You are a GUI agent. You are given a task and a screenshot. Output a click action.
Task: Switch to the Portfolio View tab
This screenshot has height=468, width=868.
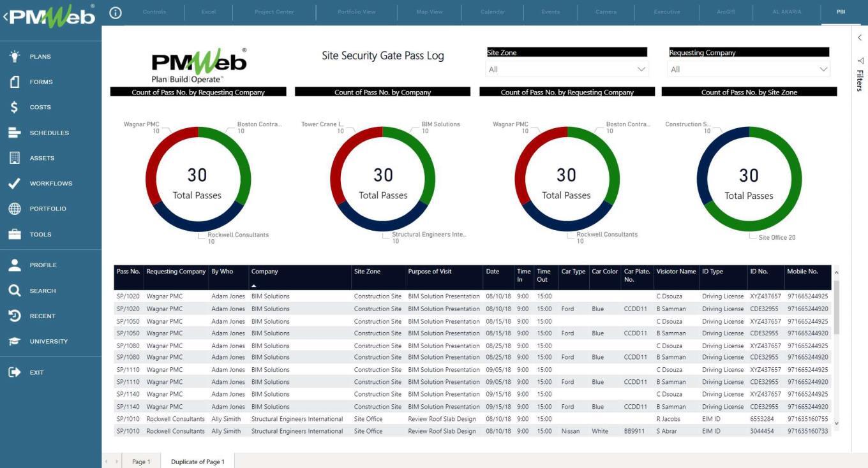(x=357, y=11)
